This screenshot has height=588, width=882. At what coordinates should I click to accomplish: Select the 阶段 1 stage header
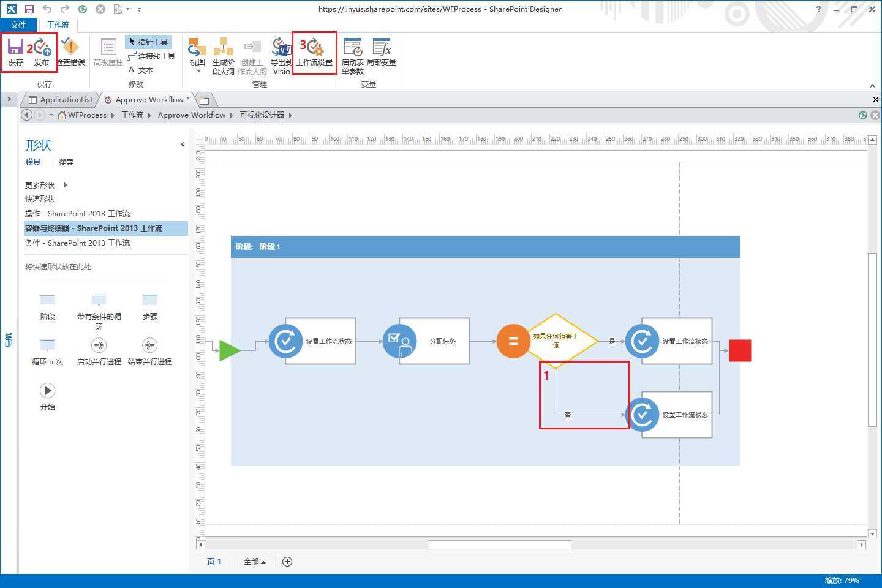[485, 247]
